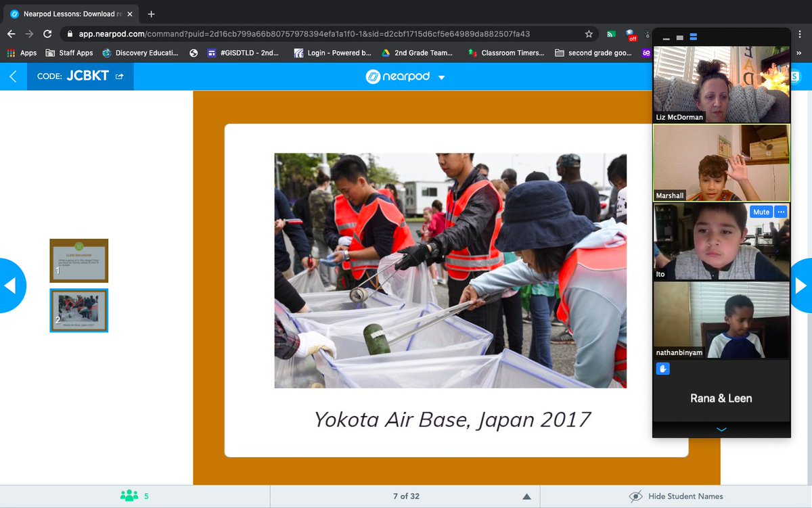The image size is (812, 508).
Task: Go back with the Nearpod left chevron
Action: [13, 76]
